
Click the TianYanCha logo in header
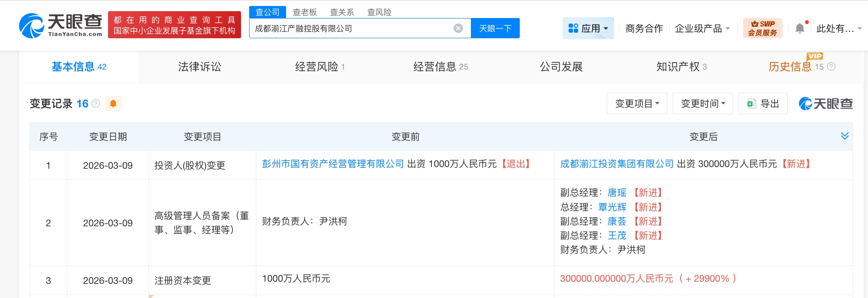click(x=60, y=25)
